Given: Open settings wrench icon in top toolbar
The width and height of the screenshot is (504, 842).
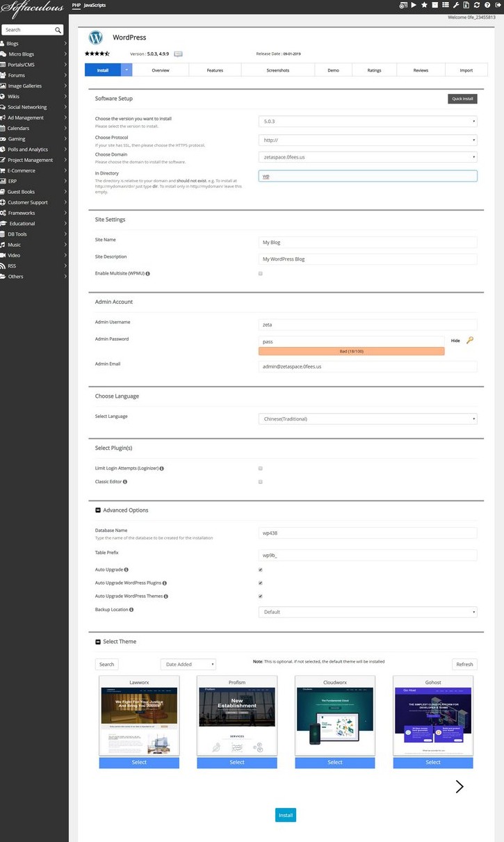Looking at the screenshot, I should (x=456, y=5).
